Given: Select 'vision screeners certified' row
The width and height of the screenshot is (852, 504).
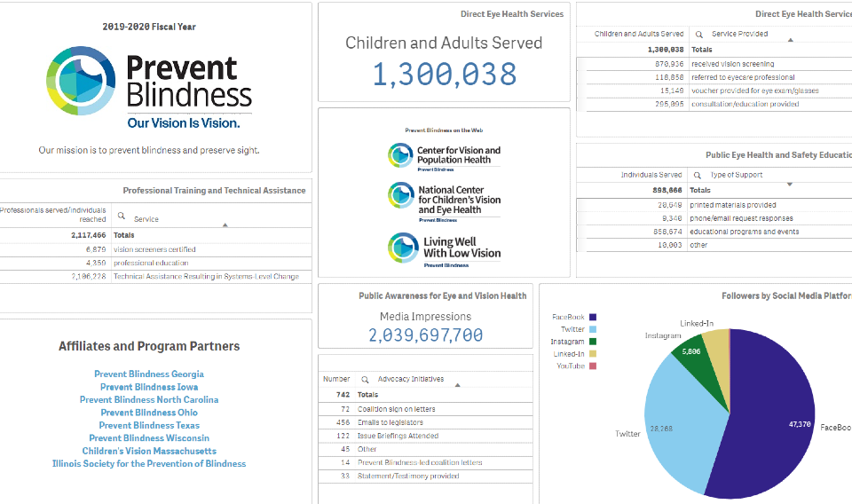Looking at the screenshot, I should pyautogui.click(x=156, y=250).
